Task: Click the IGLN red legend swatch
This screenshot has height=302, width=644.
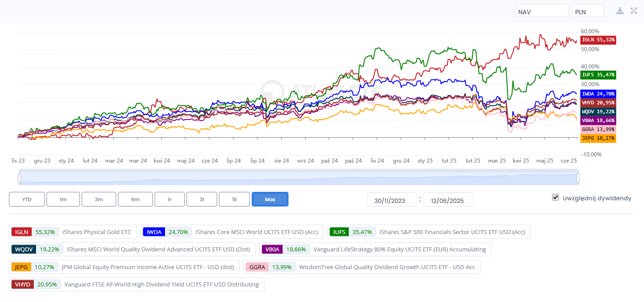Action: [x=21, y=232]
